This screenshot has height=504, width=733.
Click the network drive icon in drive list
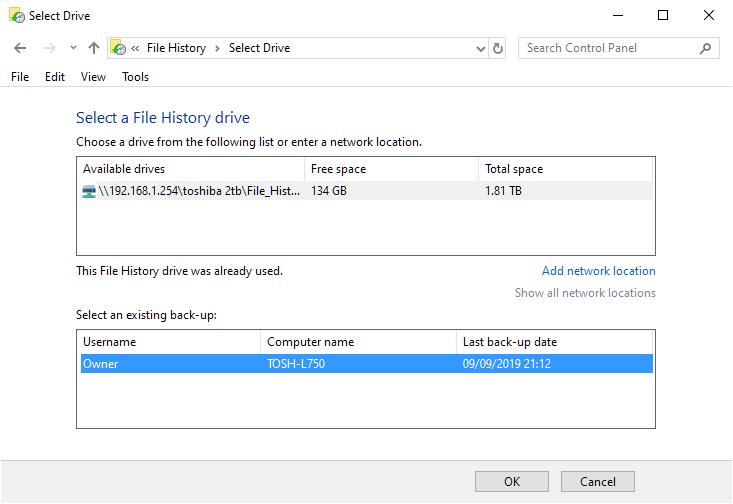pos(89,191)
